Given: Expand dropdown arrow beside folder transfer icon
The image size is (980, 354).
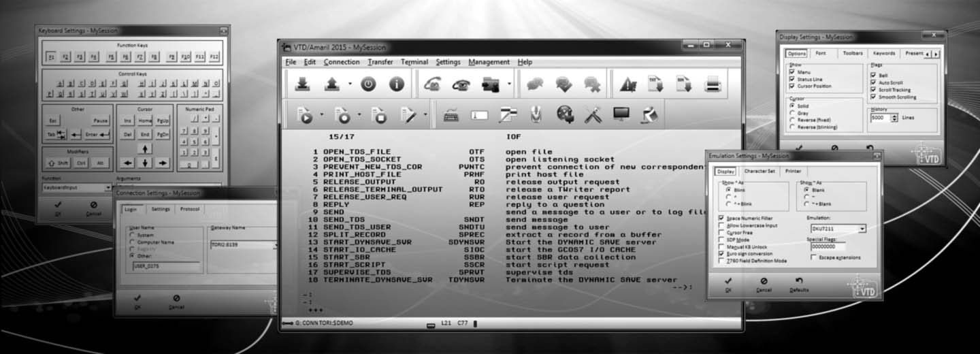Looking at the screenshot, I should tap(509, 85).
